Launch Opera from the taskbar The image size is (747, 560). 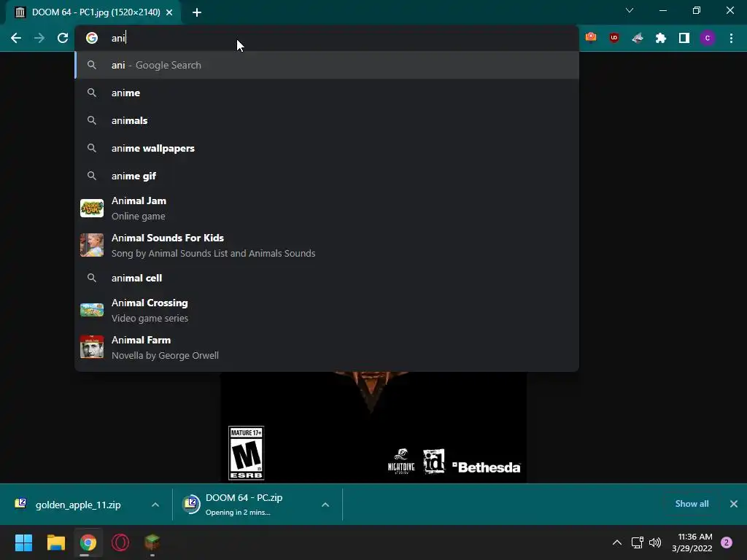tap(120, 542)
